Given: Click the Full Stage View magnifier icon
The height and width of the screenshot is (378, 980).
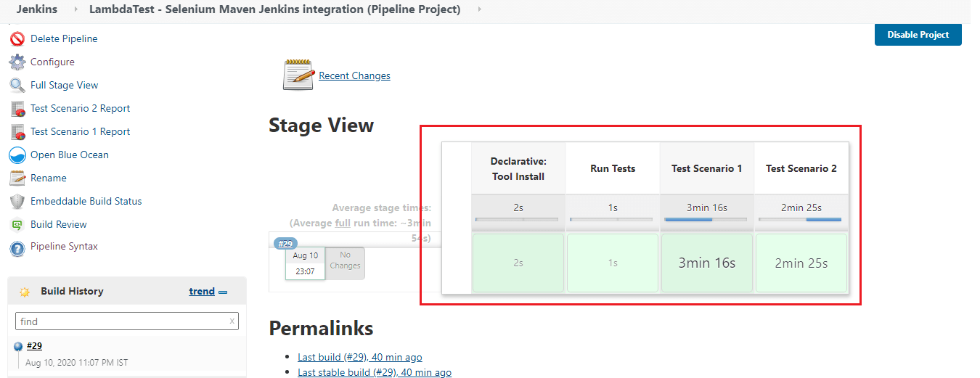Looking at the screenshot, I should click(17, 86).
